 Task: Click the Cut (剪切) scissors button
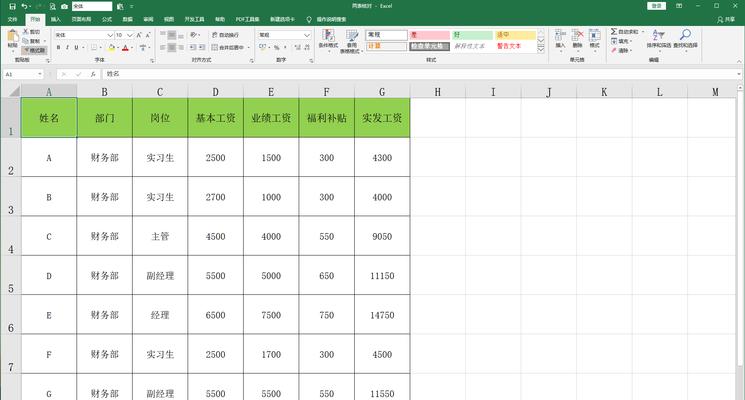[x=31, y=32]
